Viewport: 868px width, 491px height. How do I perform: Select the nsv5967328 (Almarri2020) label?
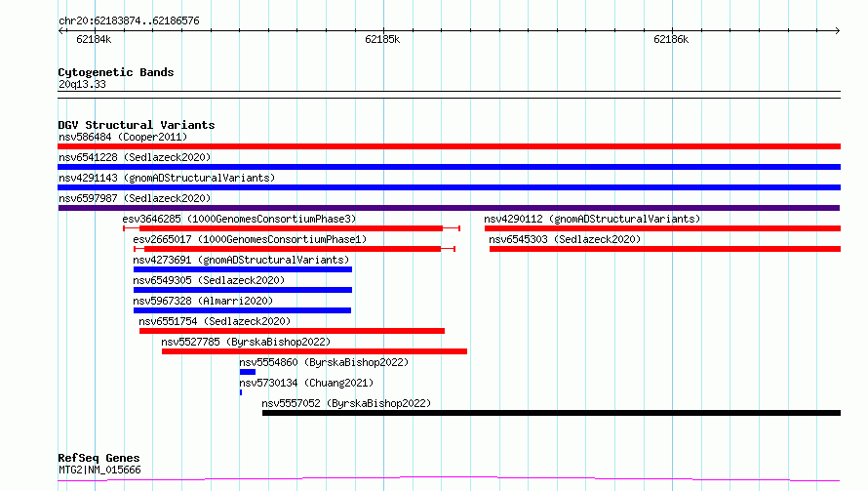click(x=203, y=301)
